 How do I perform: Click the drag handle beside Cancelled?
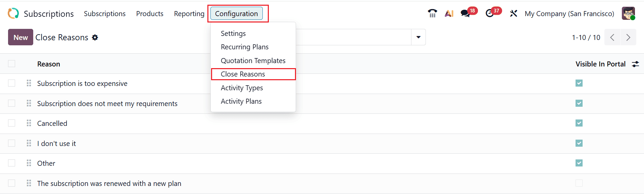pyautogui.click(x=29, y=123)
